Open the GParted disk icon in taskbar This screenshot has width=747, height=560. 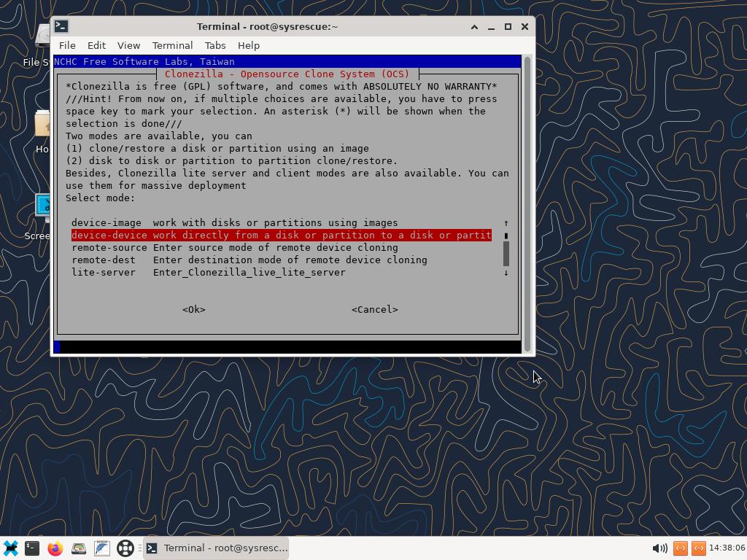[x=78, y=548]
